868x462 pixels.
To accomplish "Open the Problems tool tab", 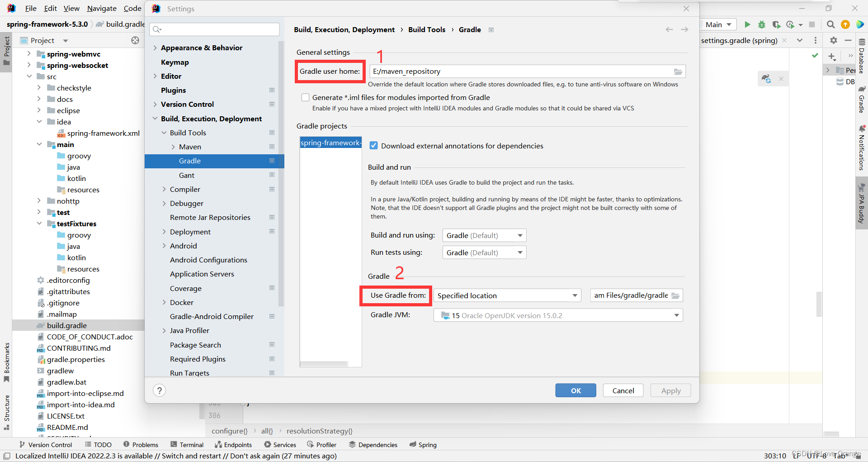I will 141,445.
